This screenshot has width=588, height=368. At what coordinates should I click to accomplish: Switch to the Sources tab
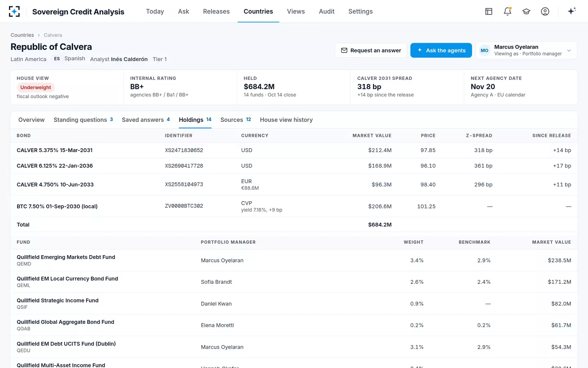click(236, 120)
